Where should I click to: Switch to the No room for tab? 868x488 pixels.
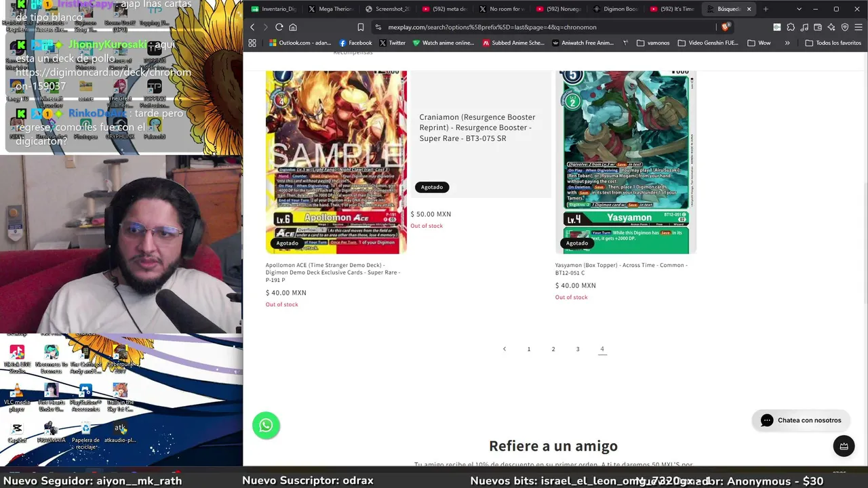[x=501, y=9]
